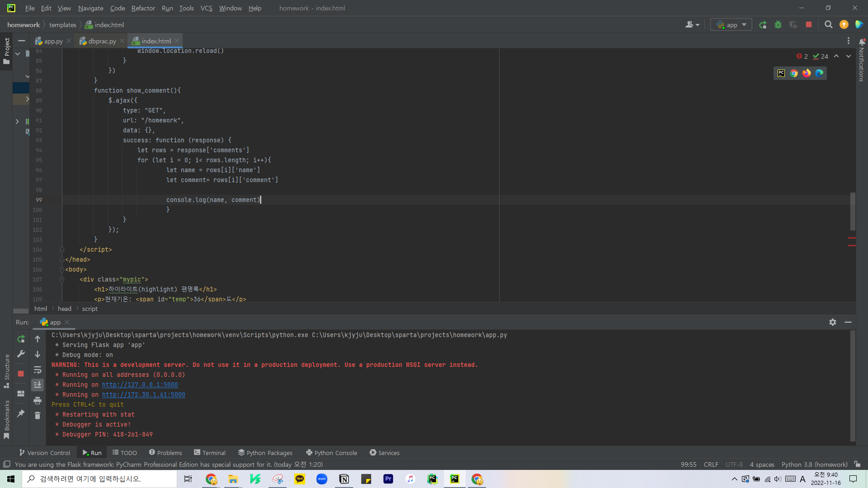Image resolution: width=868 pixels, height=488 pixels.
Task: Open page in Firefox from editor browser bar
Action: tap(807, 73)
